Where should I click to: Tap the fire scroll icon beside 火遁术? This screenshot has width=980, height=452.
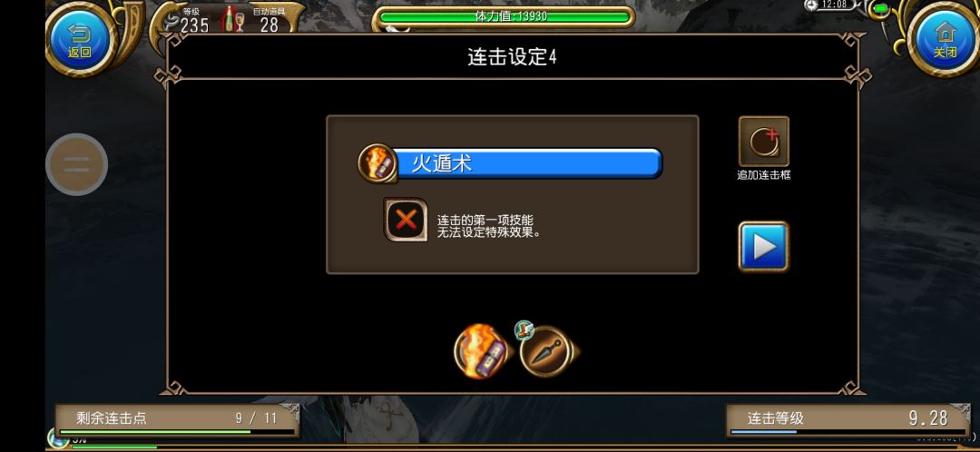(377, 163)
